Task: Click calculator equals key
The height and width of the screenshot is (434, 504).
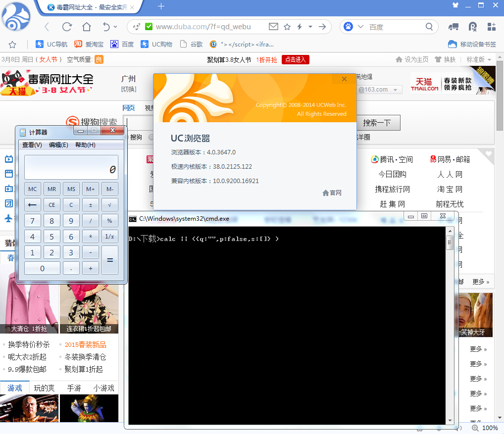Action: pyautogui.click(x=109, y=260)
